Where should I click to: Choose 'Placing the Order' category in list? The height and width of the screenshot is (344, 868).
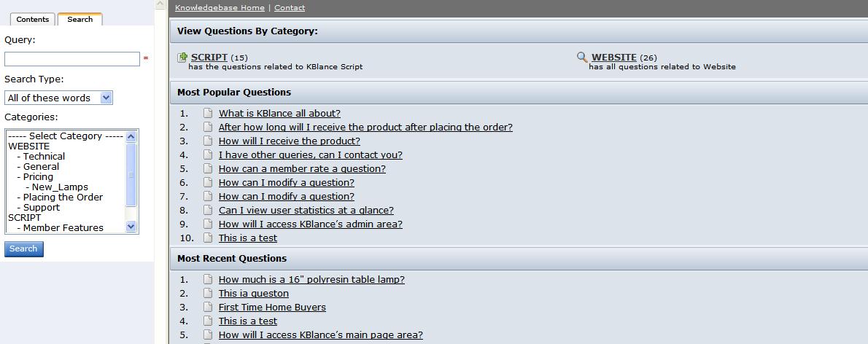[63, 197]
